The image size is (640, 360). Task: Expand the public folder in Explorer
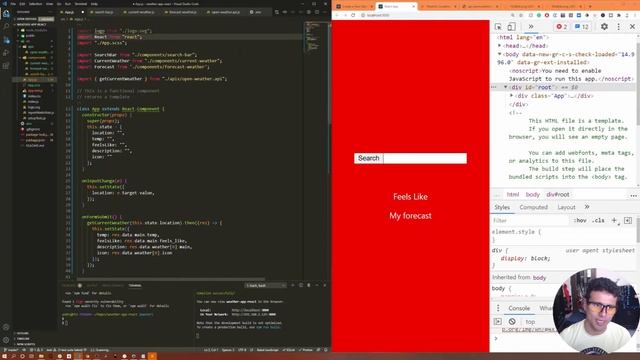click(31, 36)
